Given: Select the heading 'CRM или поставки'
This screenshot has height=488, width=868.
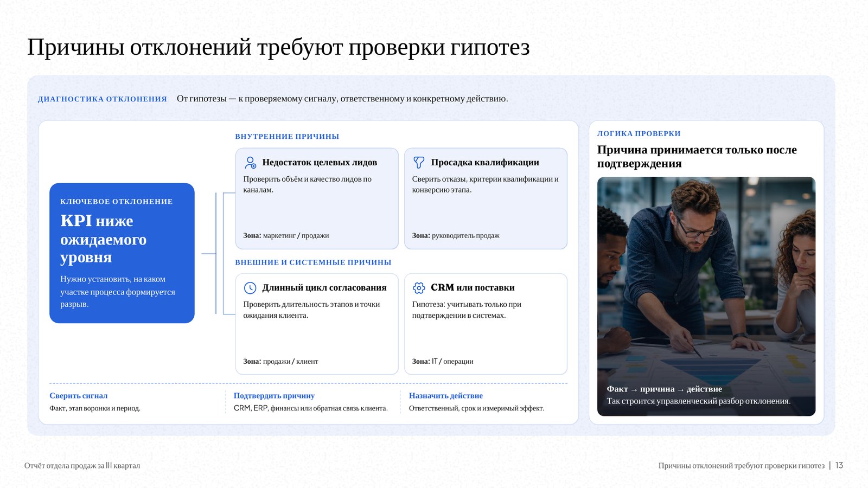Looking at the screenshot, I should (473, 287).
